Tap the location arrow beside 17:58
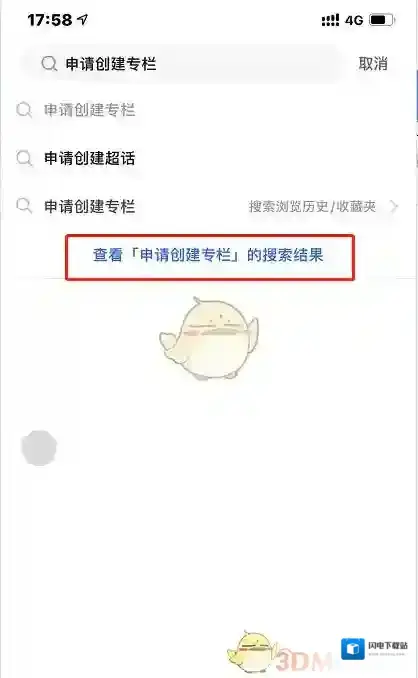This screenshot has width=418, height=678. tap(82, 19)
